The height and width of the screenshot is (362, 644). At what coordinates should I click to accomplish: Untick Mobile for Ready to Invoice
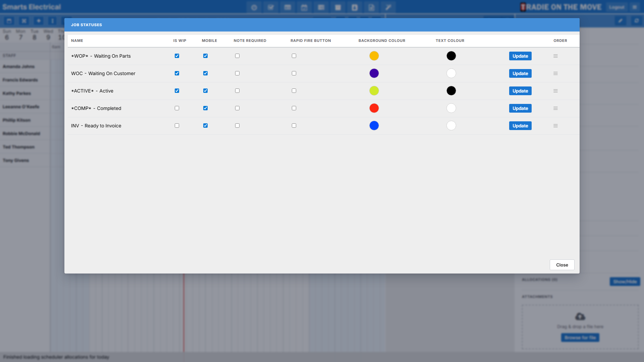205,126
